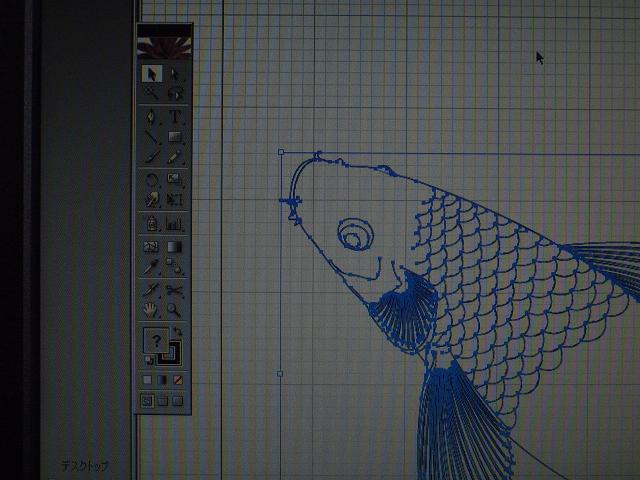Click the fish eye path

(356, 234)
